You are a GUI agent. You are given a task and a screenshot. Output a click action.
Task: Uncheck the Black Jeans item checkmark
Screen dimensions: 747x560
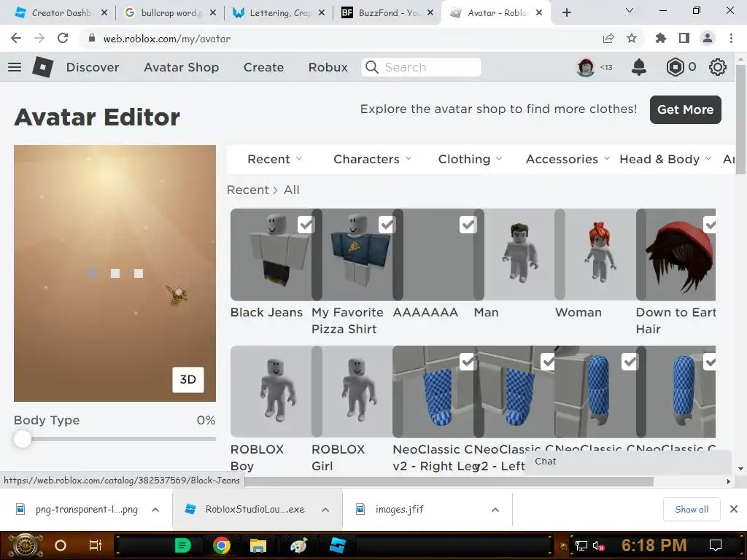(306, 225)
